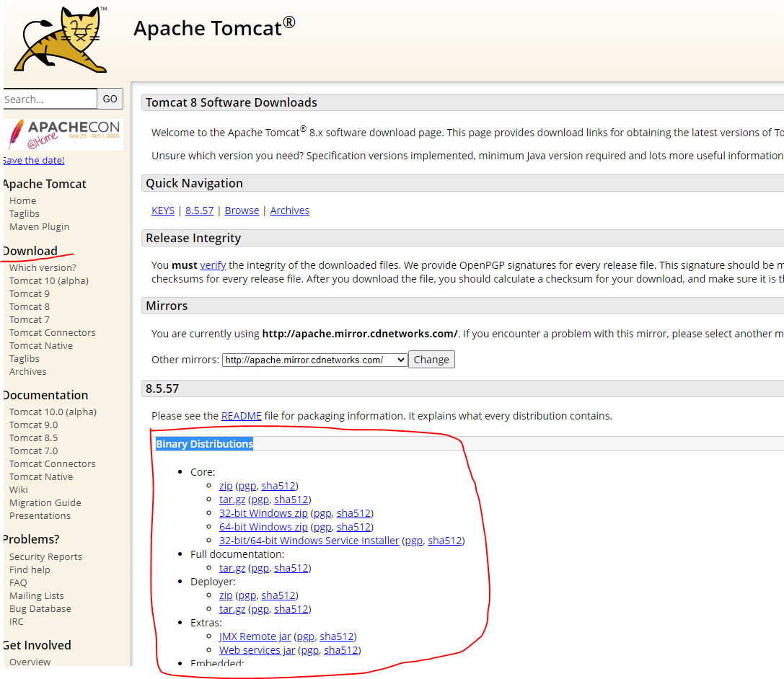
Task: Click the GO search button
Action: [x=110, y=99]
